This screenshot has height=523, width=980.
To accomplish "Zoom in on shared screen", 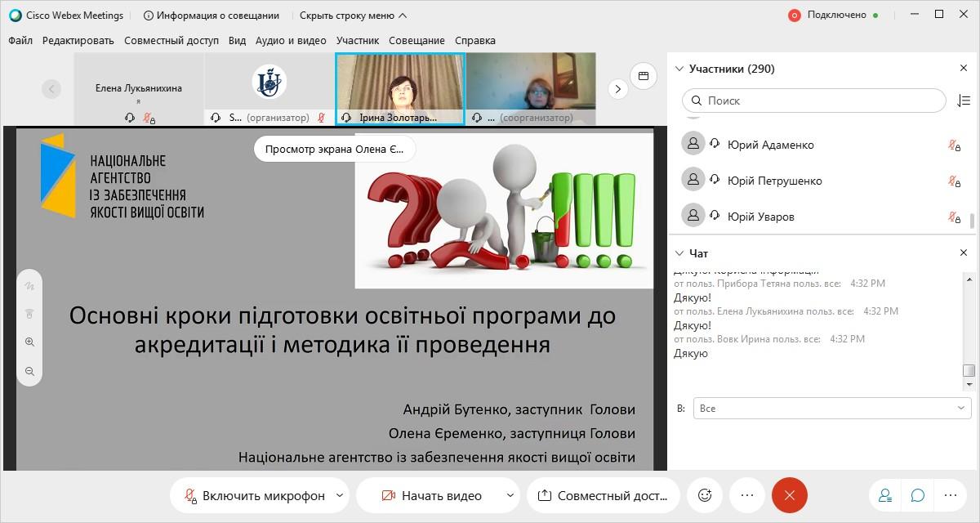I will pyautogui.click(x=30, y=342).
